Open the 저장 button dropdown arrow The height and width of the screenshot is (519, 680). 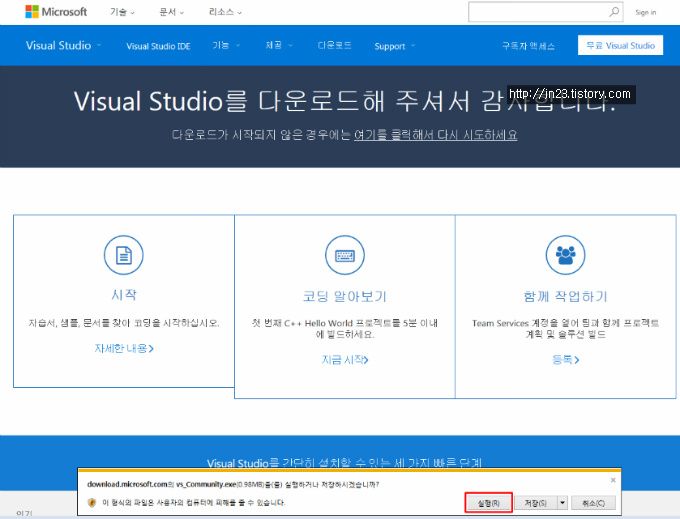pyautogui.click(x=562, y=503)
